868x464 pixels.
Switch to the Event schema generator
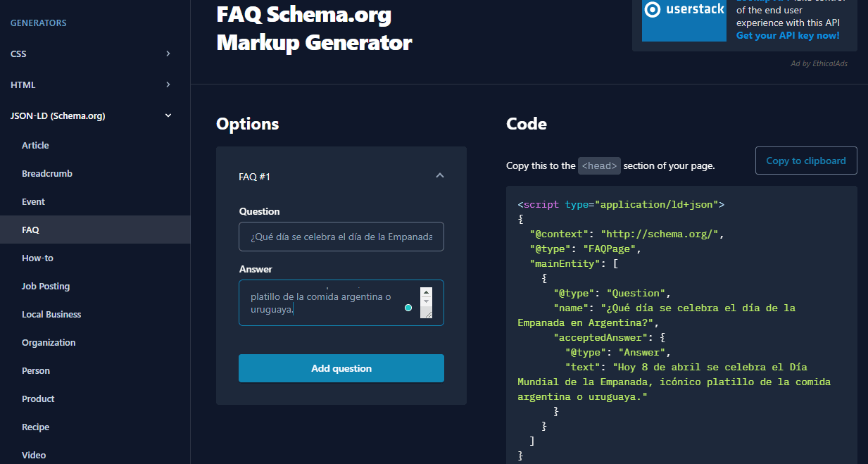tap(33, 201)
